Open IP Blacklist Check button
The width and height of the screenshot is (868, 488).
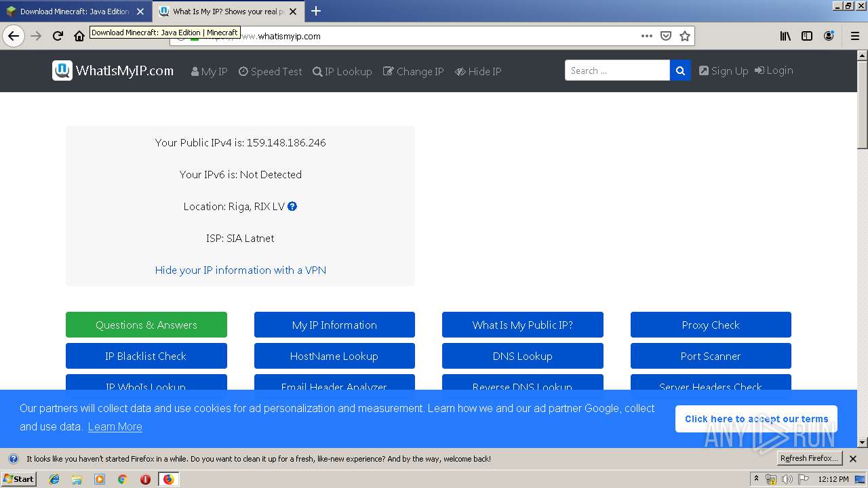coord(146,356)
